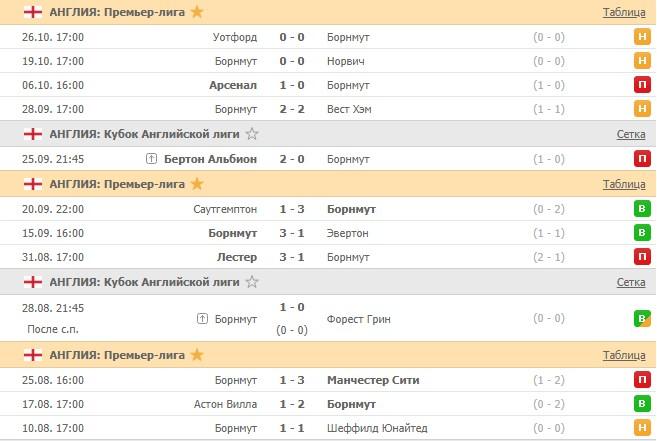Click the advancement arrow icon beside Бертон Альбион
657x441 pixels.
[152, 159]
